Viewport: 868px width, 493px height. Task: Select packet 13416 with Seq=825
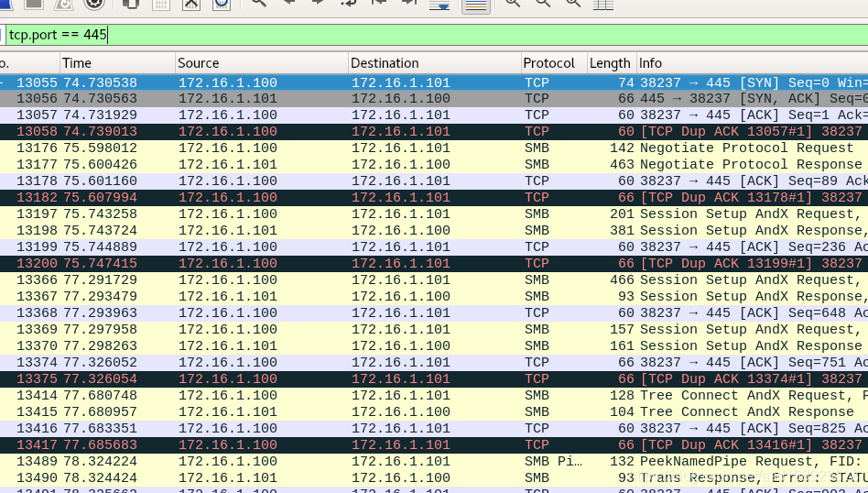[434, 428]
